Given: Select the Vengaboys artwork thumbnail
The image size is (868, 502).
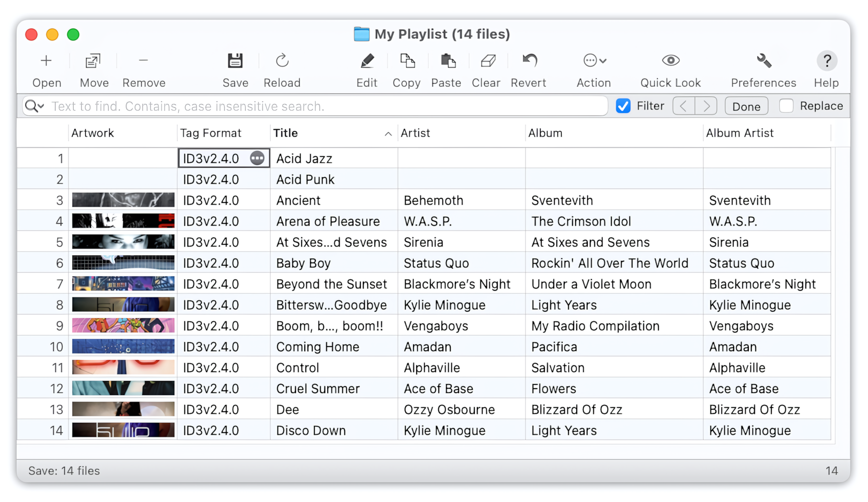Looking at the screenshot, I should (123, 325).
